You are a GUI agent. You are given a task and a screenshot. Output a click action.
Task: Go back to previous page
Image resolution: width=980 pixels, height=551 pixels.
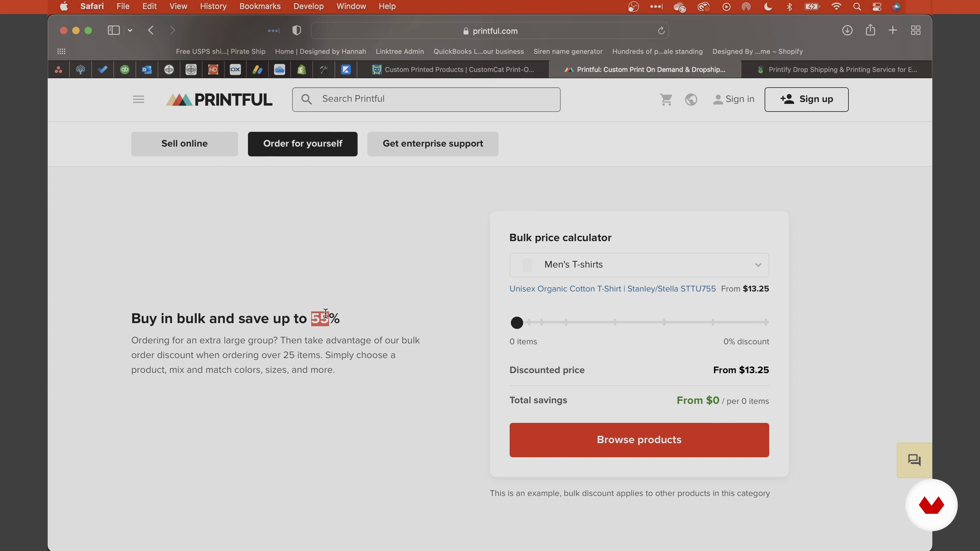pos(151,30)
